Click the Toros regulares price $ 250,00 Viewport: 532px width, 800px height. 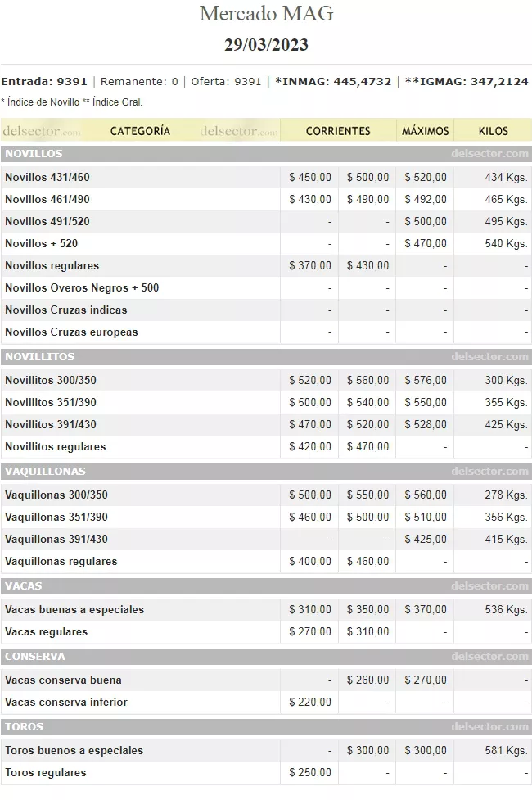pos(310,772)
